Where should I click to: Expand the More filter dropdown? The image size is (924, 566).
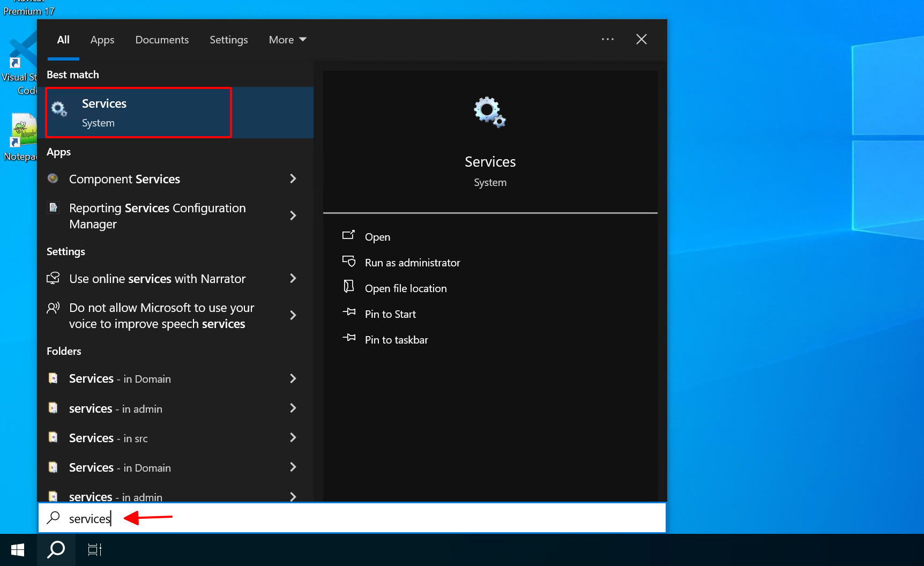pos(287,40)
